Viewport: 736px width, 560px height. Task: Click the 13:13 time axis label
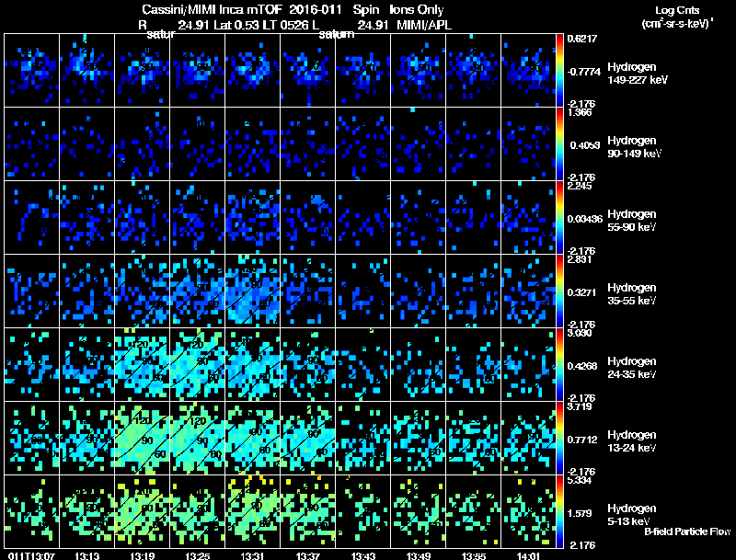tap(86, 555)
